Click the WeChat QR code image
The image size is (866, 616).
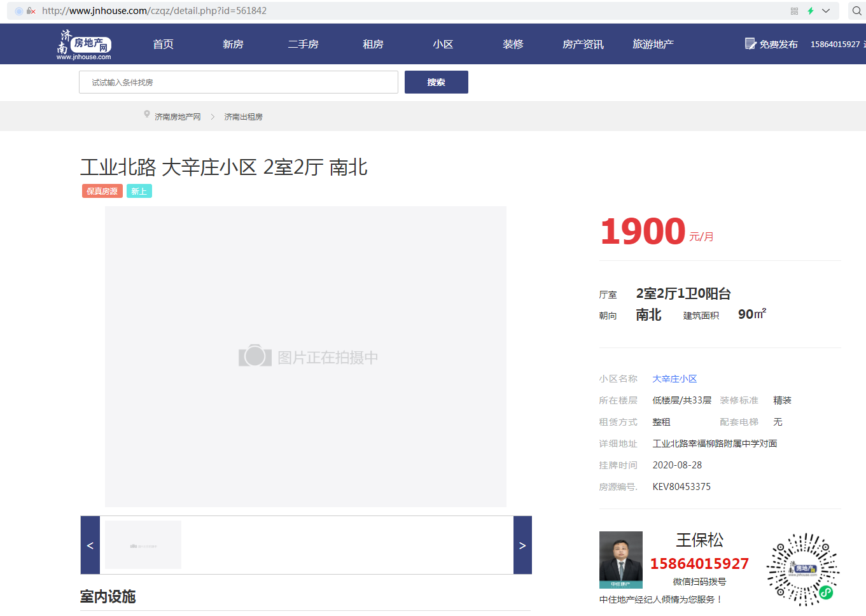click(x=802, y=569)
